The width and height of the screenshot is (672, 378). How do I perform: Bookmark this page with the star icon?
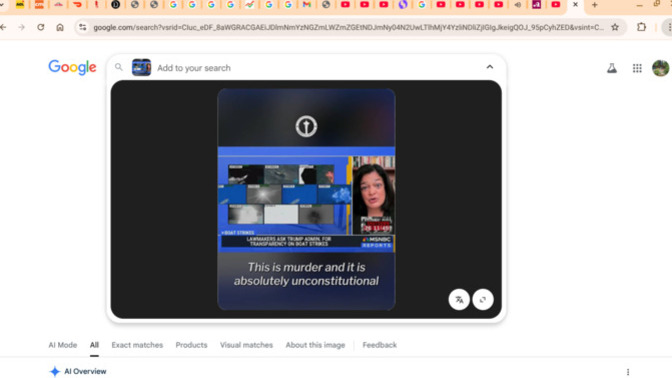(x=615, y=27)
